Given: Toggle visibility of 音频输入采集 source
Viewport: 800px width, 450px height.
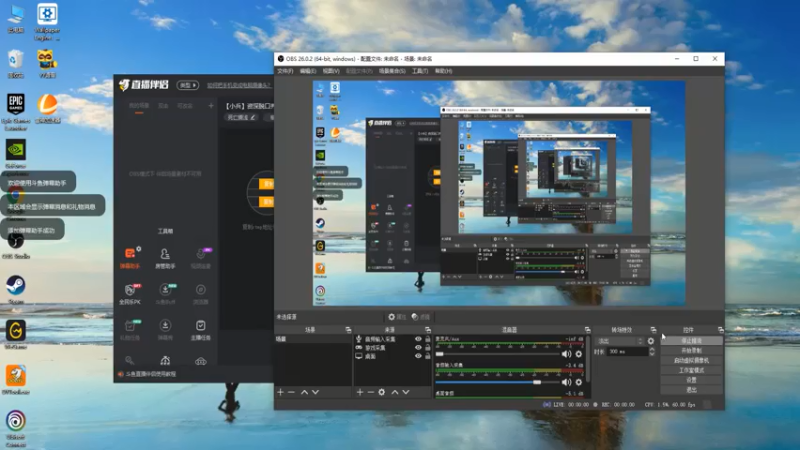Looking at the screenshot, I should point(418,339).
